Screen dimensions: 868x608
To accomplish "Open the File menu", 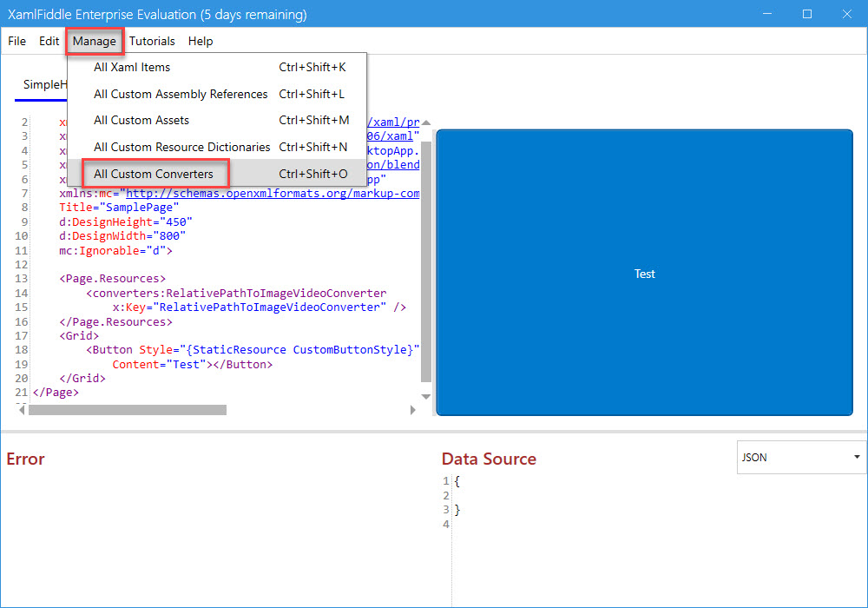I will point(16,41).
